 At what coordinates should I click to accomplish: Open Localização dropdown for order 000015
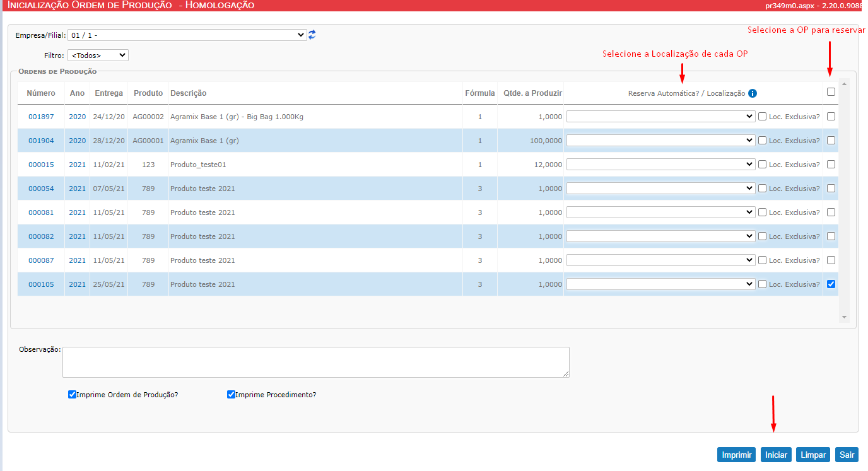coord(660,164)
